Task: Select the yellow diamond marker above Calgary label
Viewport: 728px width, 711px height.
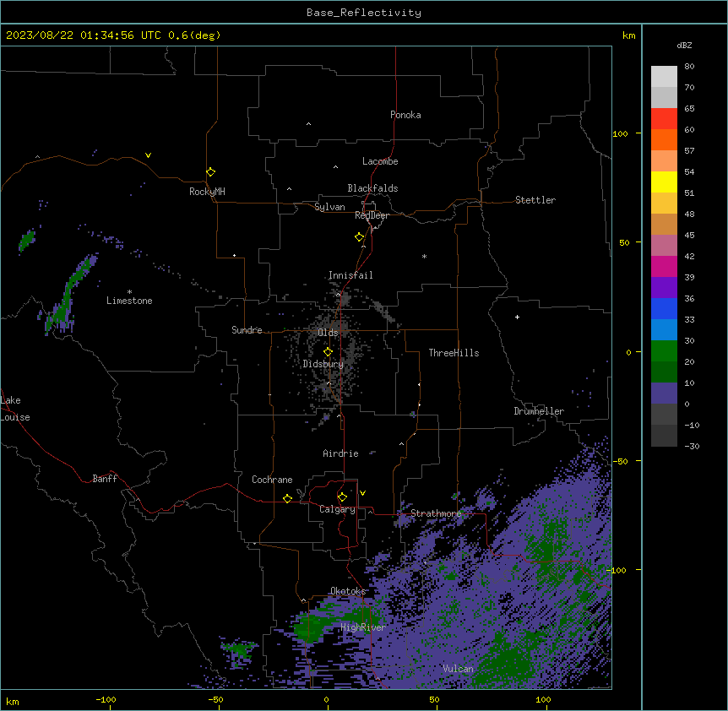Action: tap(343, 497)
